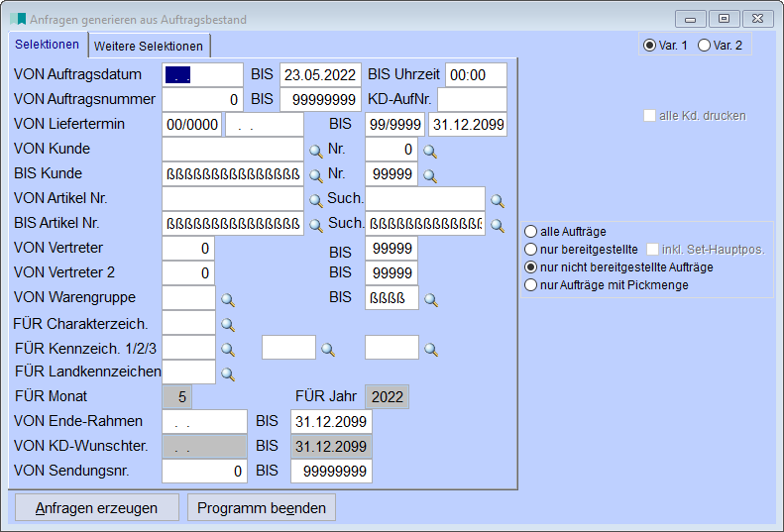Switch to the 'Weitere Selektionen' tab
This screenshot has width=784, height=532.
[149, 47]
